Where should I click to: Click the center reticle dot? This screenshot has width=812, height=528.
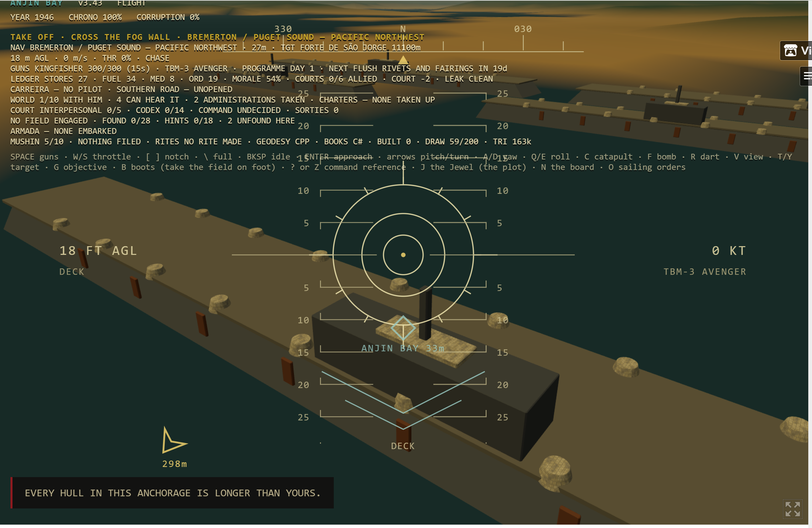click(x=403, y=255)
